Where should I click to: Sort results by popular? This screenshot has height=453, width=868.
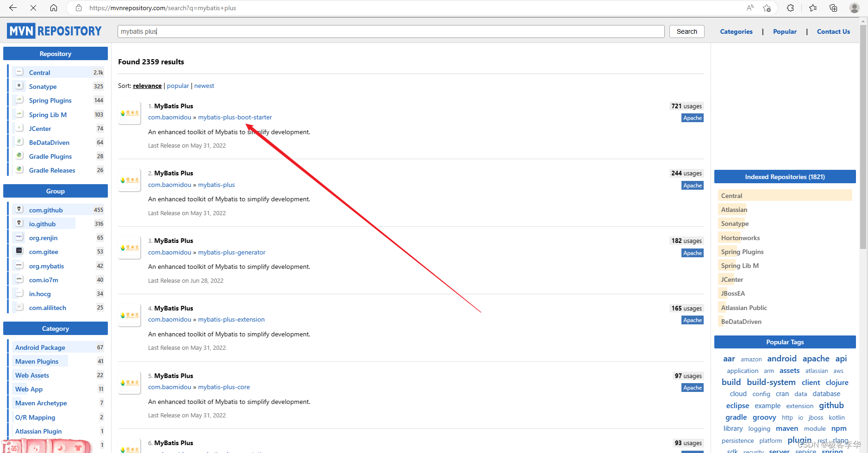click(178, 86)
